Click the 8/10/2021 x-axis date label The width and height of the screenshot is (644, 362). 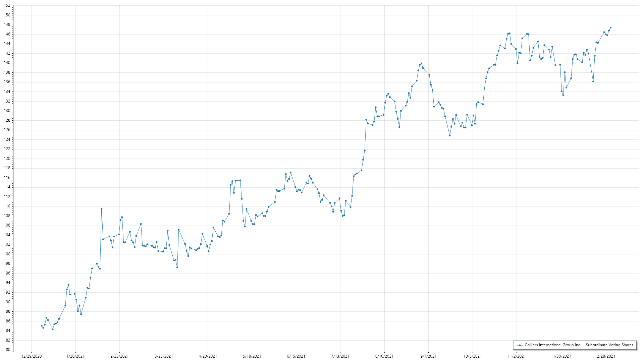click(x=384, y=356)
